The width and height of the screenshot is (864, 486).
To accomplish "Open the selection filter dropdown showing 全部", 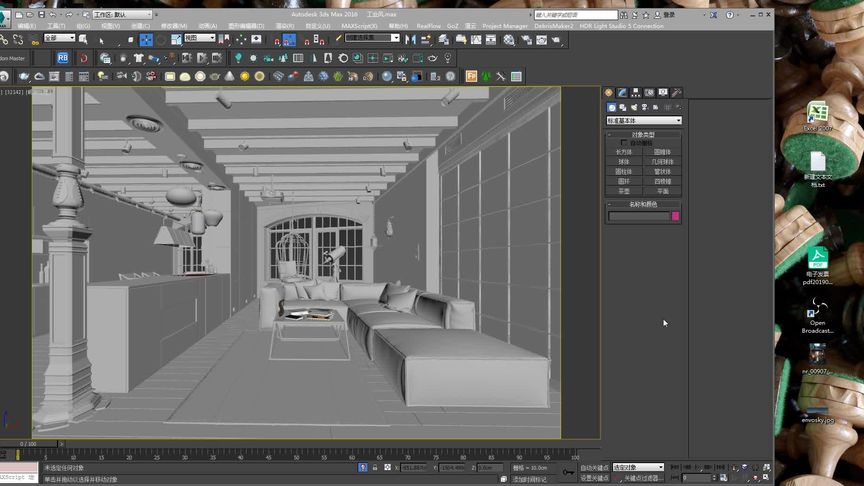I will click(x=59, y=38).
